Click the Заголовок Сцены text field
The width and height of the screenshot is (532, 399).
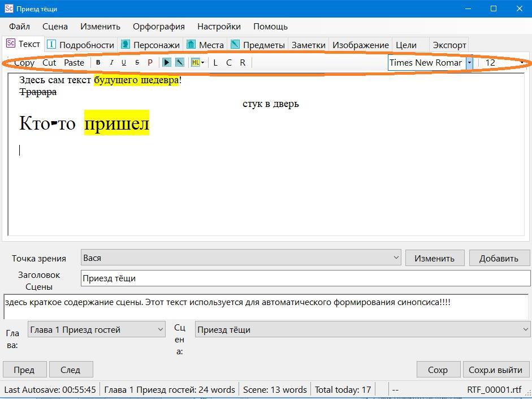(305, 278)
